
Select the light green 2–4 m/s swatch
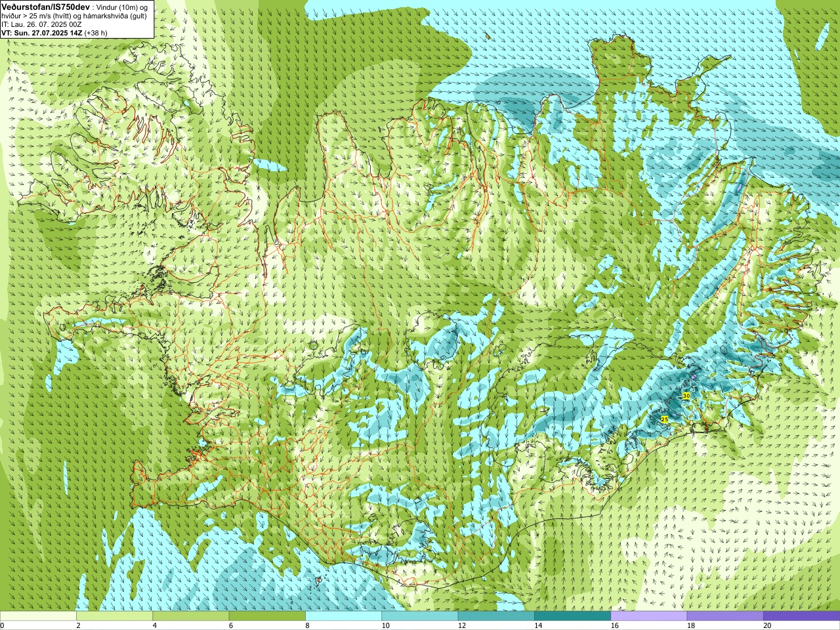pos(114,616)
